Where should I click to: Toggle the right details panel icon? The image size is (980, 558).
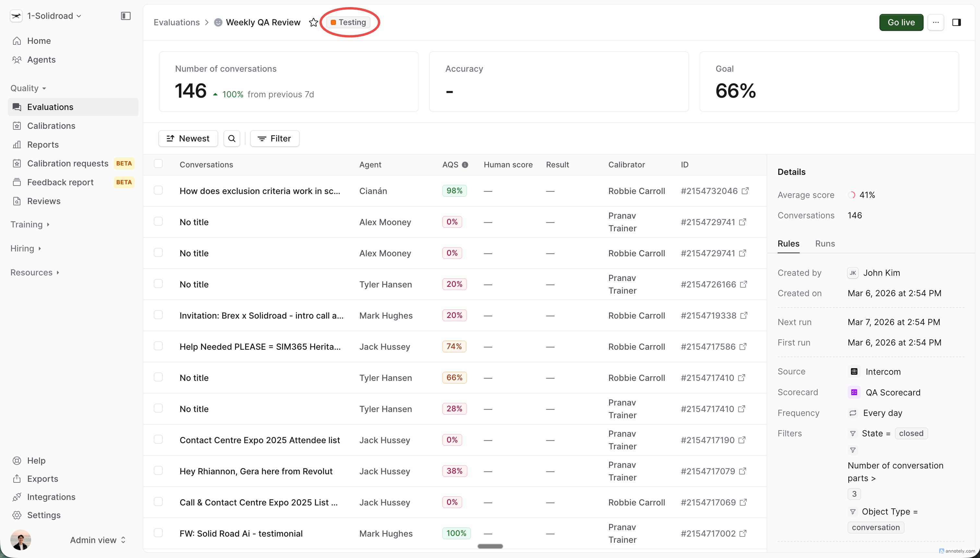[x=956, y=22]
